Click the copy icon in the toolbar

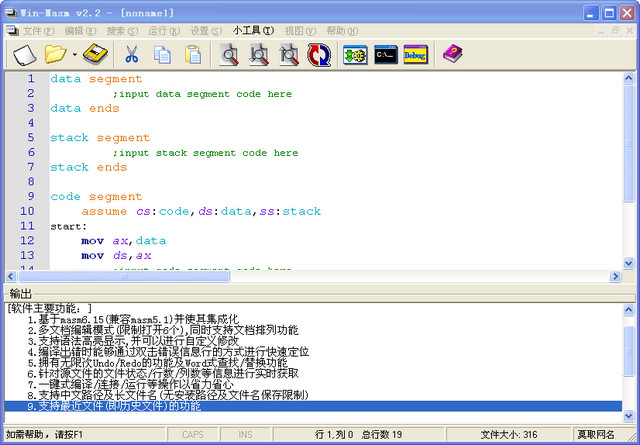(162, 54)
